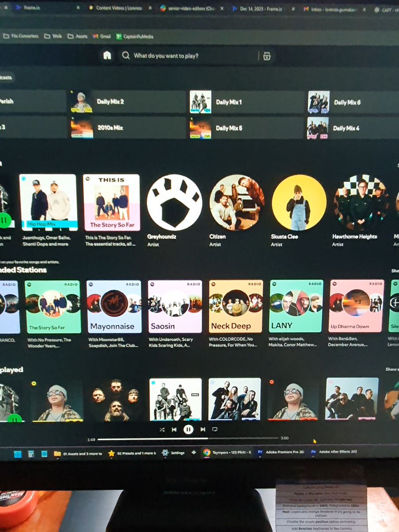The width and height of the screenshot is (399, 532).
Task: Open Mayonnaise radio station
Action: [114, 307]
